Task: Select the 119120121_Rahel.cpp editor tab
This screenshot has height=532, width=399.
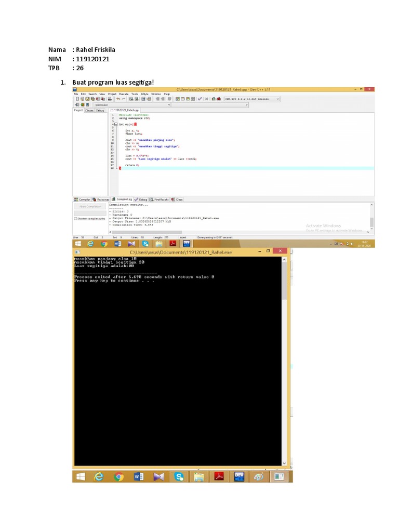Action: pyautogui.click(x=125, y=110)
